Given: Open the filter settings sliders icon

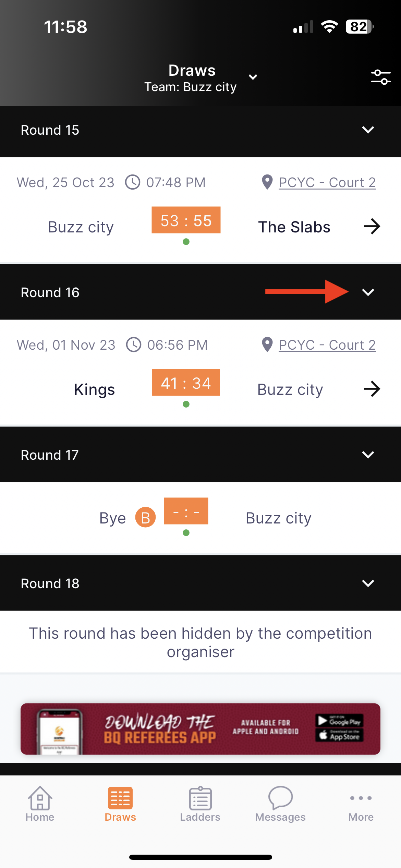Looking at the screenshot, I should [381, 77].
